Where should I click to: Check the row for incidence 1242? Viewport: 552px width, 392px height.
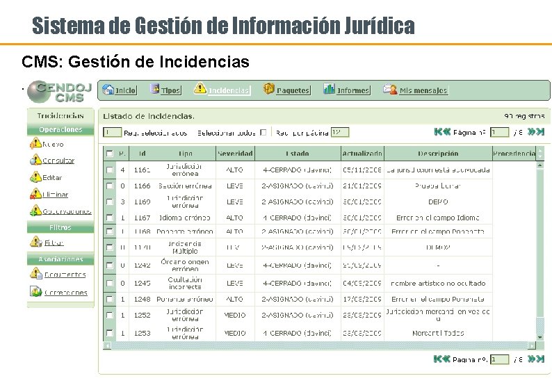109,266
